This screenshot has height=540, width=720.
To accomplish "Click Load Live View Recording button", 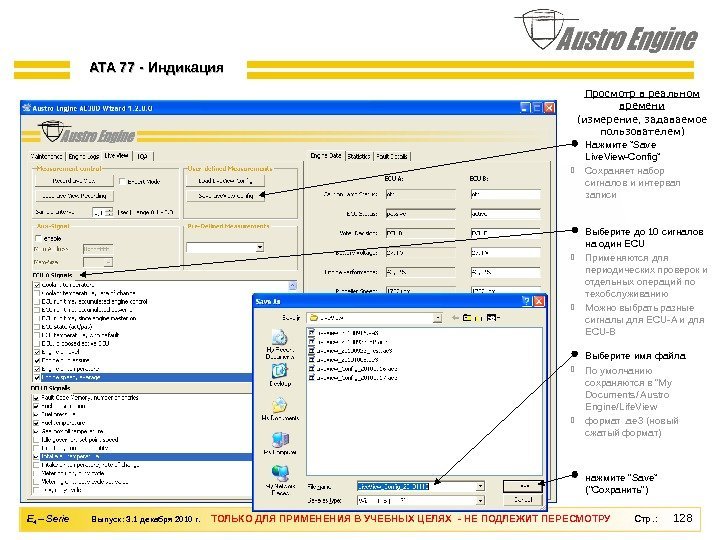I will click(x=74, y=196).
